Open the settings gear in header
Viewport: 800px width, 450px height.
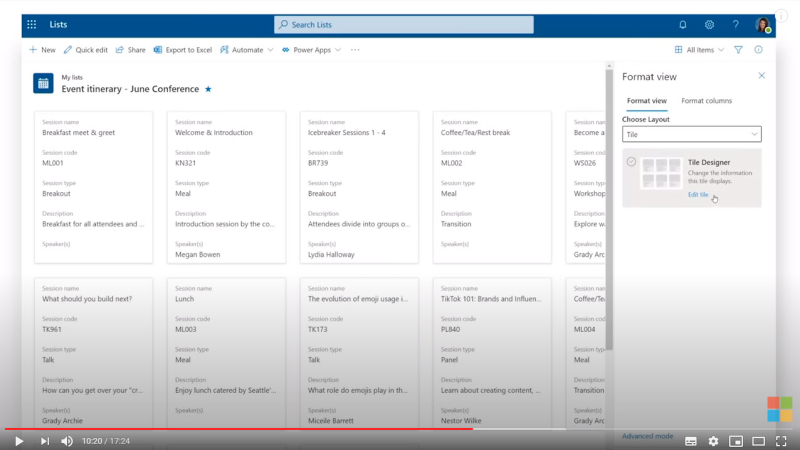pyautogui.click(x=709, y=24)
